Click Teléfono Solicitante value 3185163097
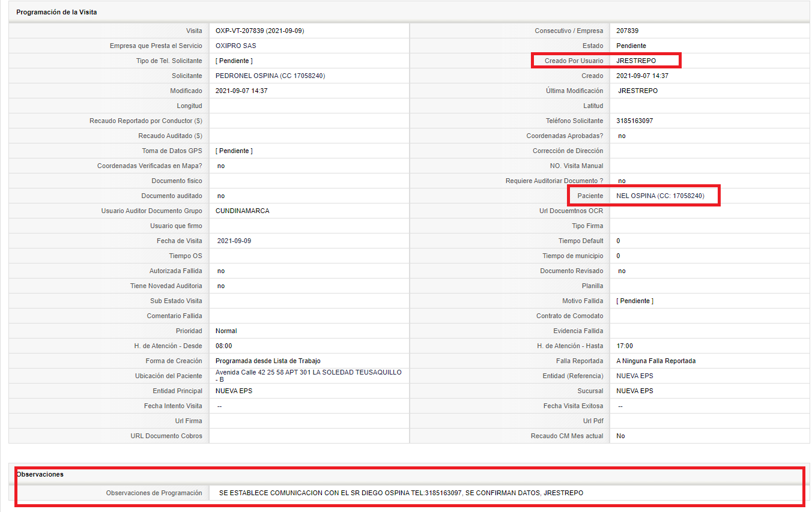 pyautogui.click(x=635, y=121)
